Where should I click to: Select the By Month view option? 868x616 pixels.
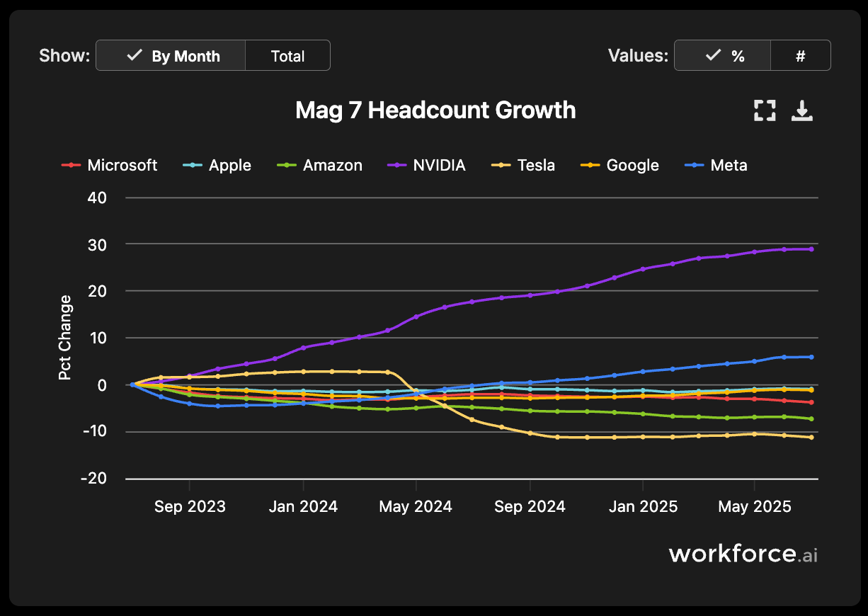[x=171, y=56]
